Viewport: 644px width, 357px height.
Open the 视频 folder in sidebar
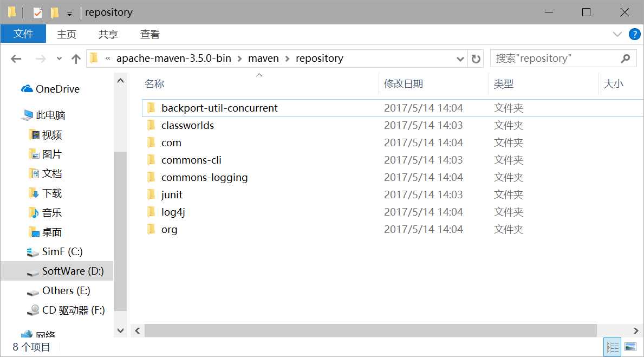[52, 135]
